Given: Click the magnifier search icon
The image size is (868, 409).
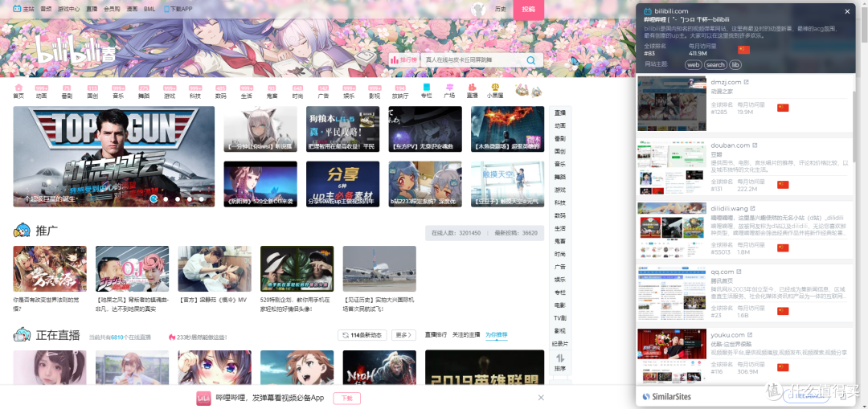Looking at the screenshot, I should pos(531,60).
